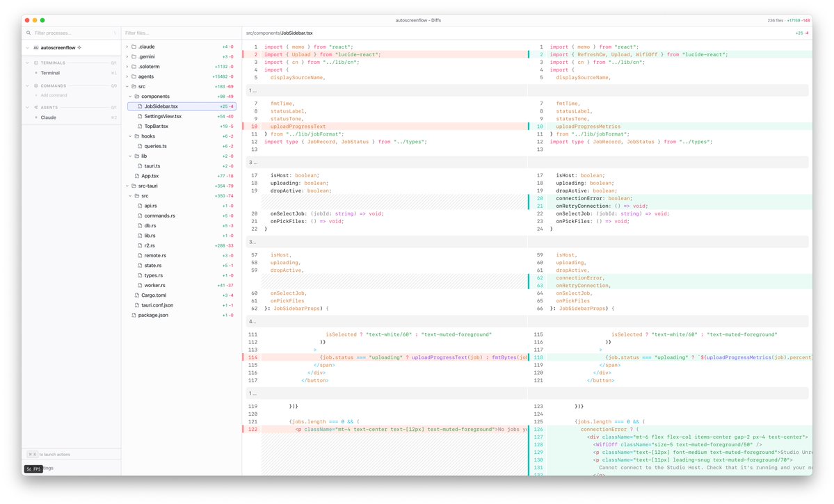This screenshot has height=504, width=834.
Task: Click the file icon beside Cargo.toml
Action: click(x=137, y=295)
